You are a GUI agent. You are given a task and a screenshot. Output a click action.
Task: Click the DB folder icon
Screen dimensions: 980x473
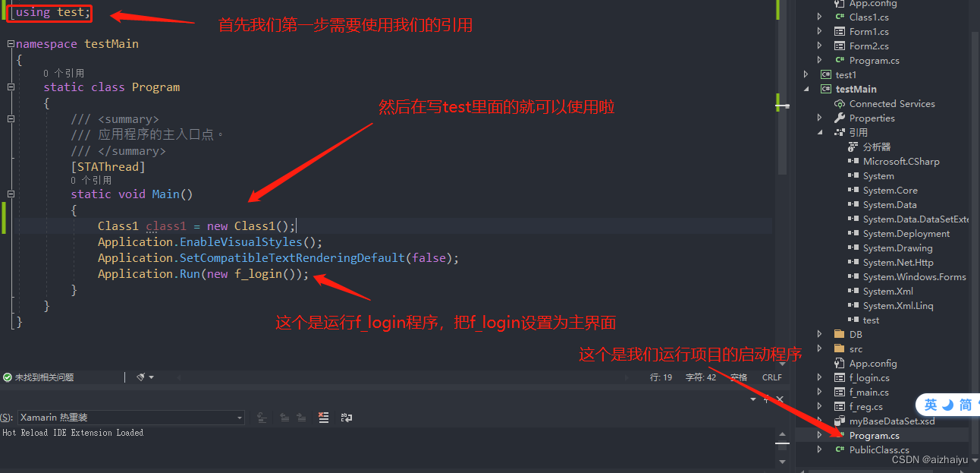[x=839, y=334]
